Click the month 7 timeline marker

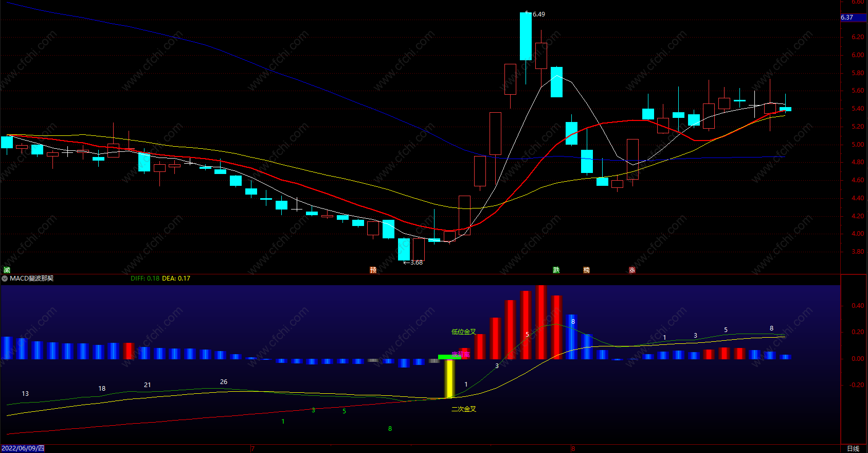tap(252, 449)
